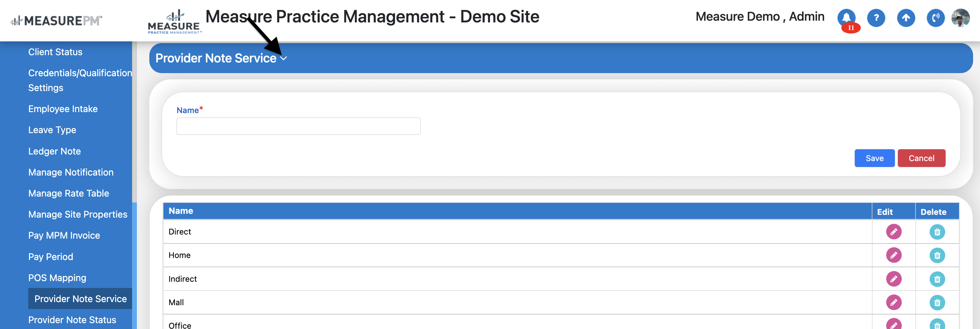This screenshot has height=329, width=980.
Task: Delete the Mall row with trash icon
Action: 937,302
